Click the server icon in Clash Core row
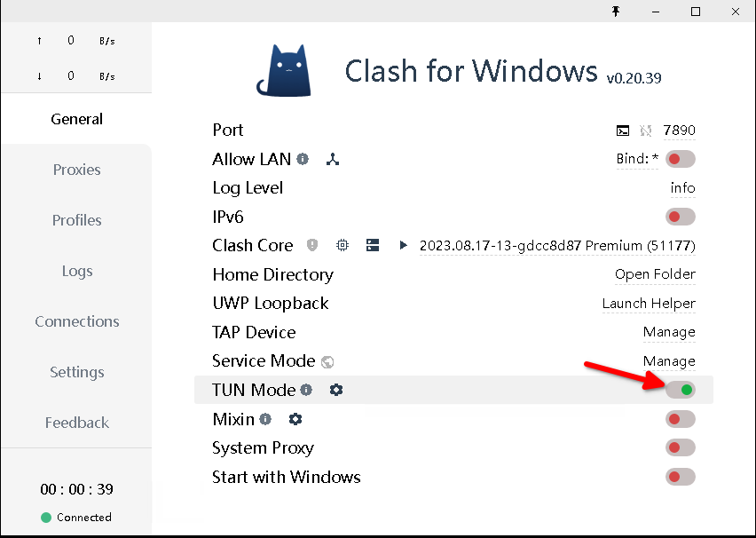The width and height of the screenshot is (756, 538). (x=373, y=245)
